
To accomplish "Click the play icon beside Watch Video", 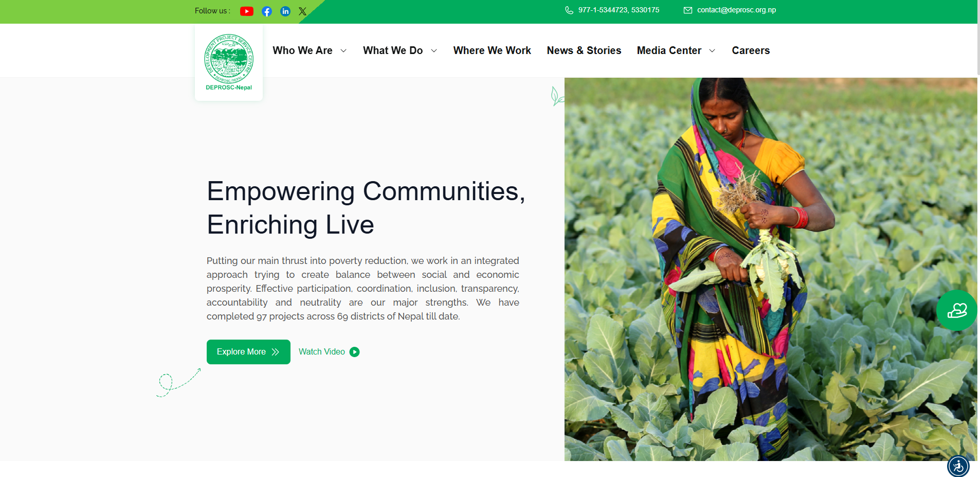I will click(354, 352).
